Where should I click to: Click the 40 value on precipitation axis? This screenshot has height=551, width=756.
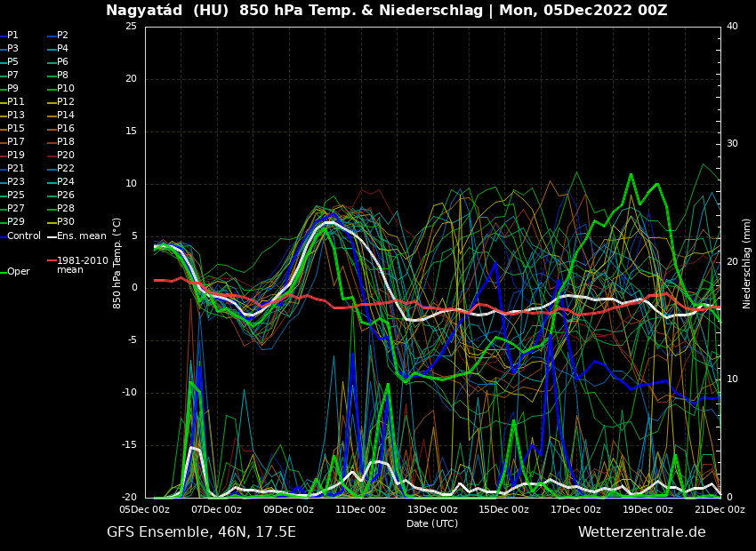tap(732, 27)
